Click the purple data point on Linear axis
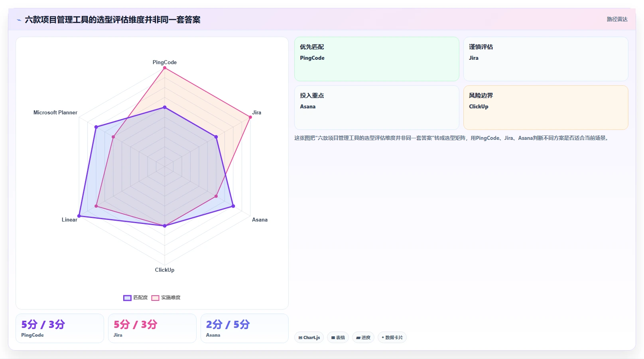Viewport: 644px width, 359px height. click(79, 216)
